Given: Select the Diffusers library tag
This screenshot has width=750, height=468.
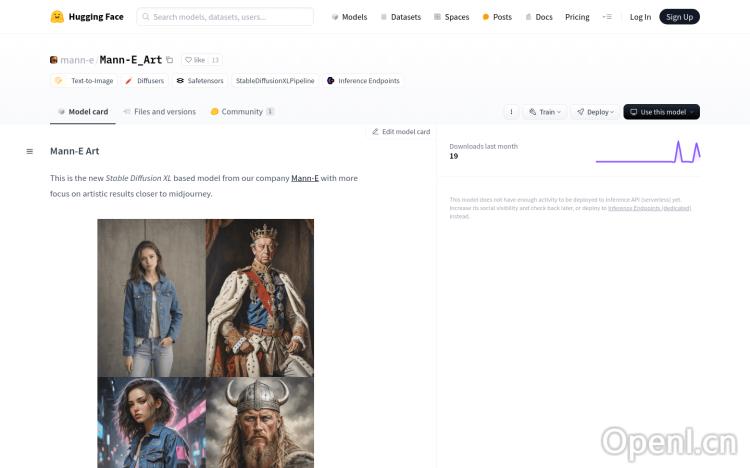Looking at the screenshot, I should click(x=144, y=80).
